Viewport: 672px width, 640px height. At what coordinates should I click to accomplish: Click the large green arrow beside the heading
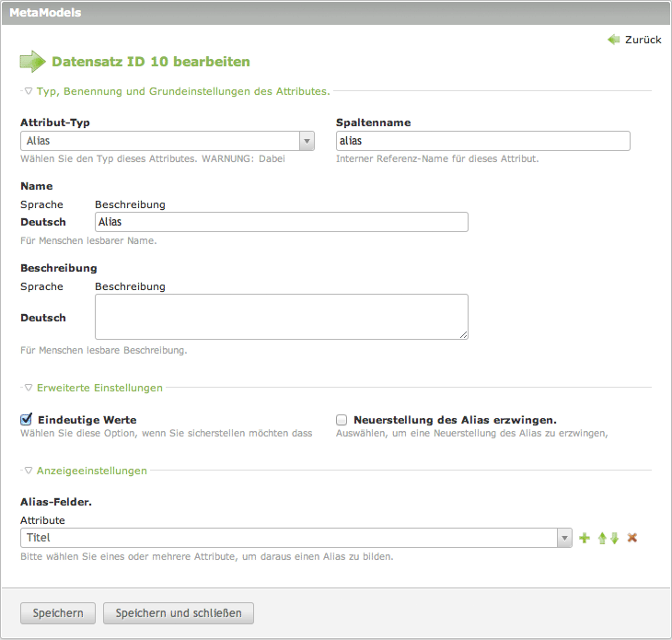click(x=32, y=62)
